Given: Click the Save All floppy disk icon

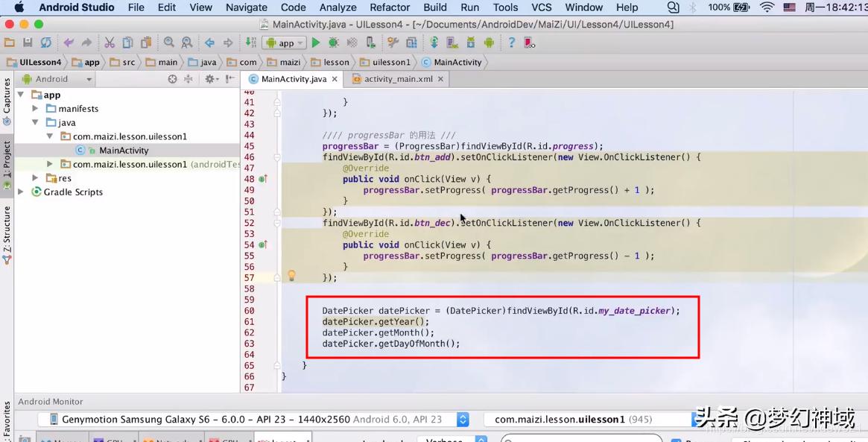Looking at the screenshot, I should [x=28, y=43].
